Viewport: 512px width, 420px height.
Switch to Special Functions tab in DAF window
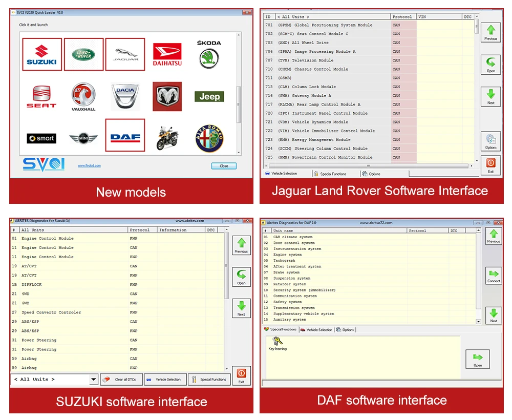point(281,329)
